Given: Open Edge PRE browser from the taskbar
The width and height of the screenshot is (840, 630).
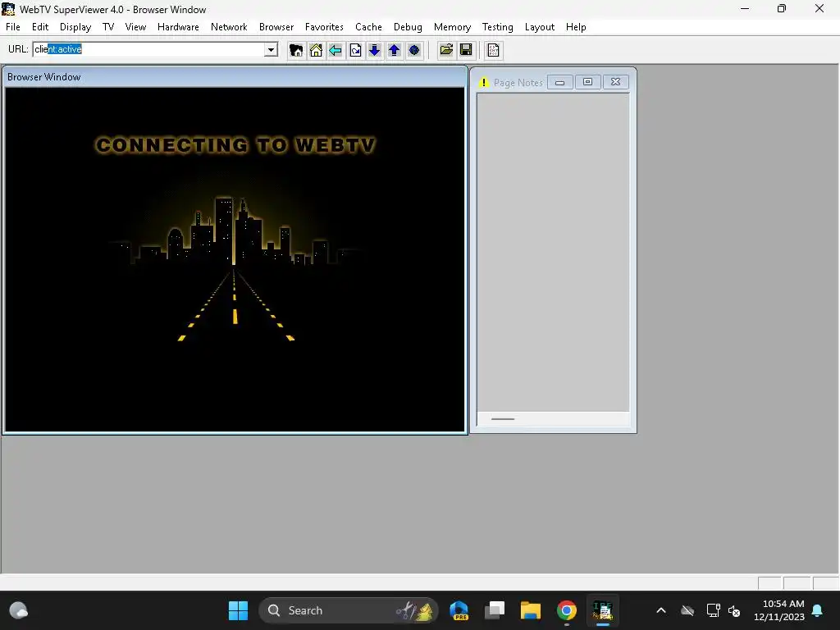Looking at the screenshot, I should (459, 610).
